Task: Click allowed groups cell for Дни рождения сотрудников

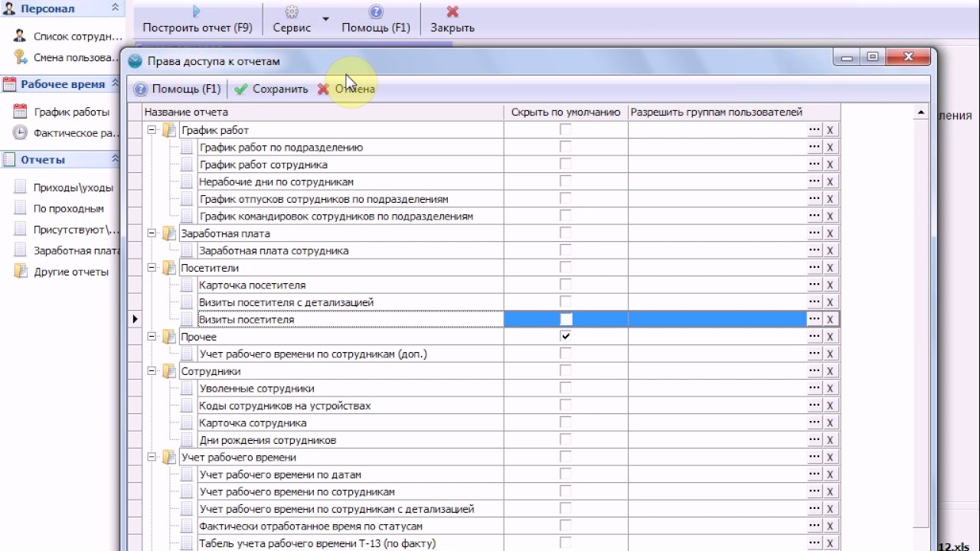Action: (x=717, y=440)
